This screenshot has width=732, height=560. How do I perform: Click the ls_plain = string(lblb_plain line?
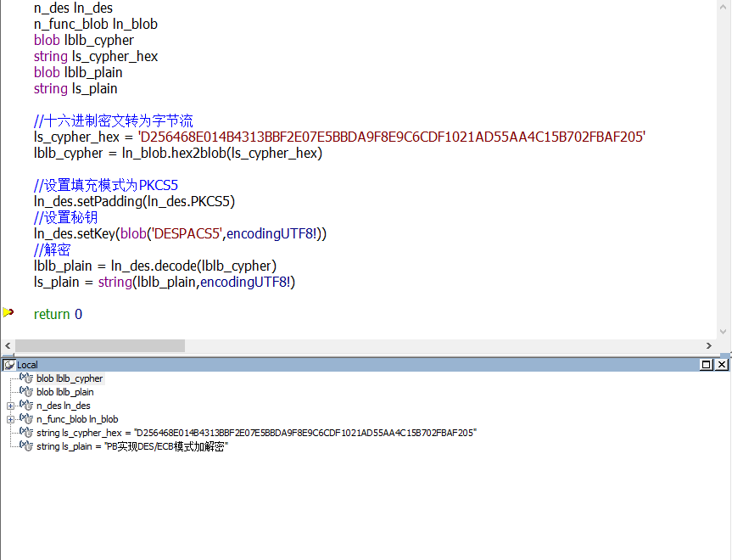(165, 282)
